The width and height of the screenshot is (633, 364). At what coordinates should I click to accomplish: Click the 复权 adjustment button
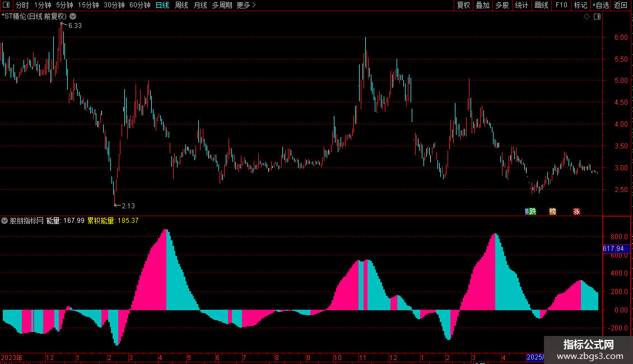463,5
